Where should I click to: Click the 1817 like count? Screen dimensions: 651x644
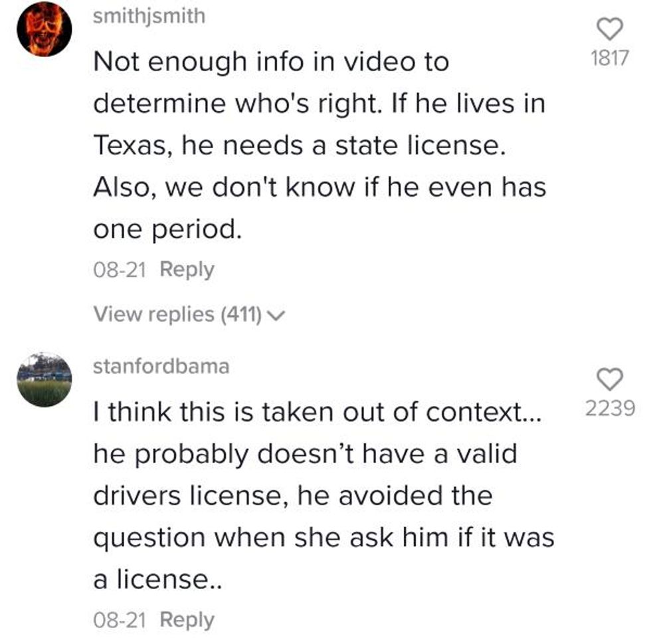coord(610,58)
